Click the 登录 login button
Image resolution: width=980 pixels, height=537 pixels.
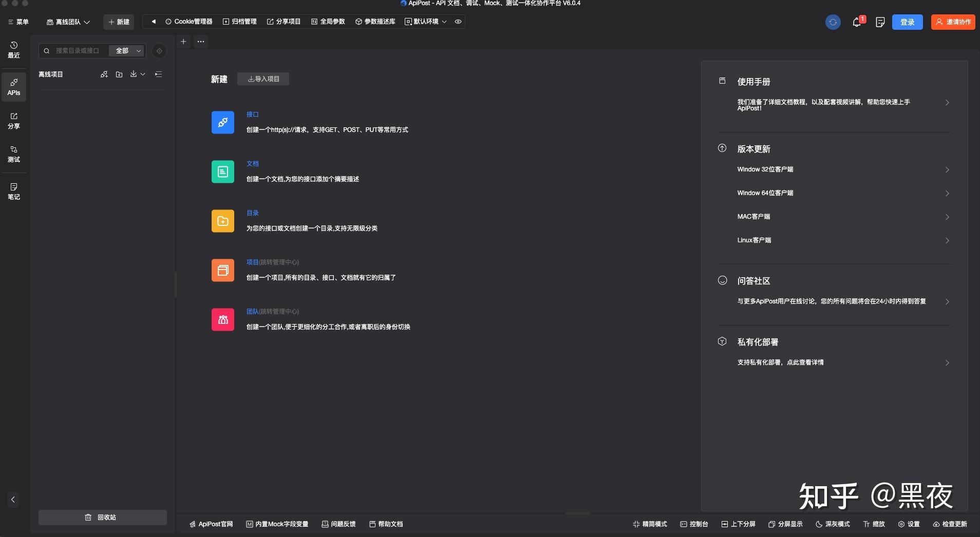[x=908, y=22]
